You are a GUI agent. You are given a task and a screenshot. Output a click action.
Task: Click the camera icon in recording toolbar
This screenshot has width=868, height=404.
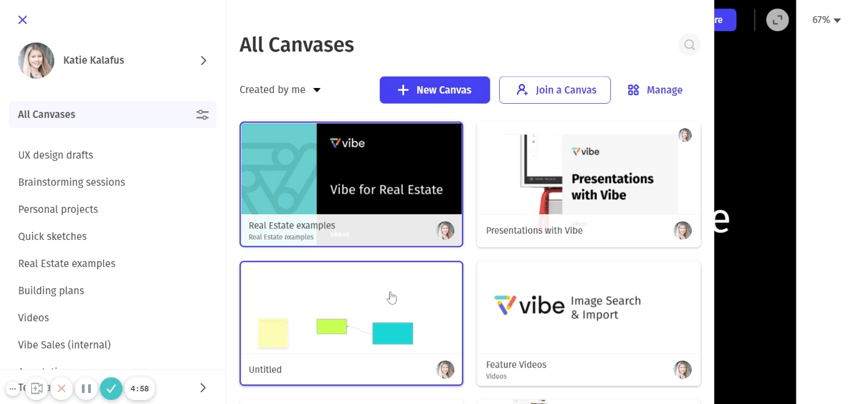pos(37,388)
